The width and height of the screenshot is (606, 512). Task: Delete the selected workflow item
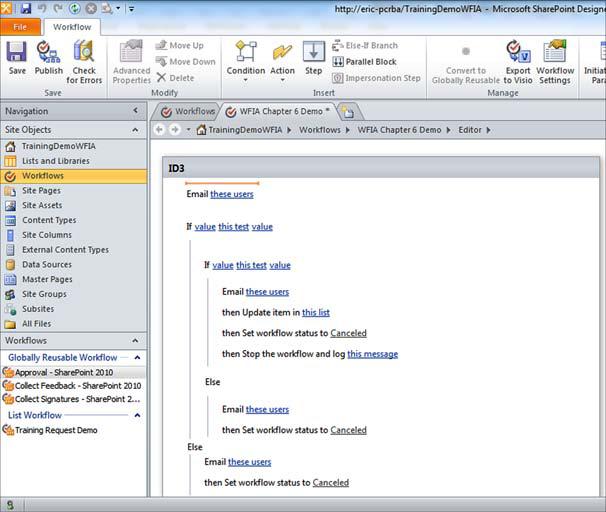tap(175, 78)
